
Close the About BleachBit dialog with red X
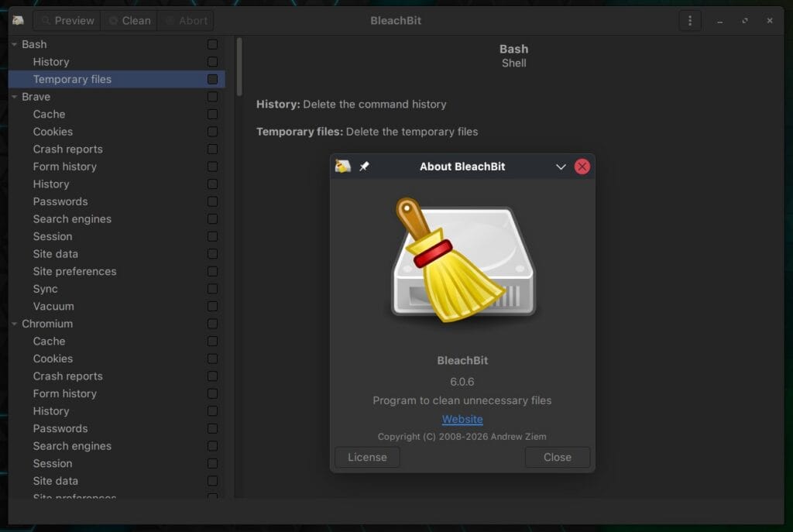point(582,167)
